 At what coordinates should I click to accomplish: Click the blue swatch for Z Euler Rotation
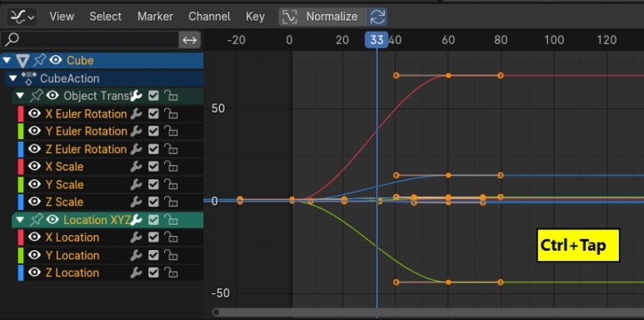[x=21, y=149]
